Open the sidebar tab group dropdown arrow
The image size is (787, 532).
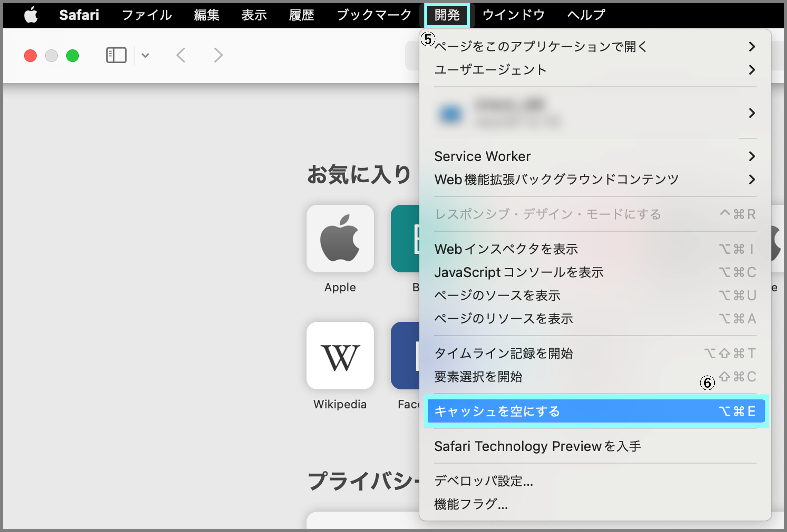coord(145,55)
